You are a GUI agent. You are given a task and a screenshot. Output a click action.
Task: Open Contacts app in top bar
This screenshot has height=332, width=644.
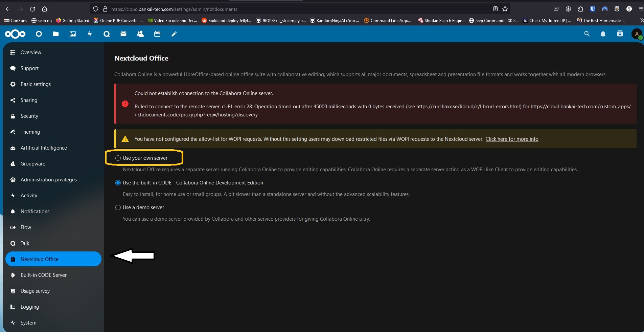click(140, 34)
